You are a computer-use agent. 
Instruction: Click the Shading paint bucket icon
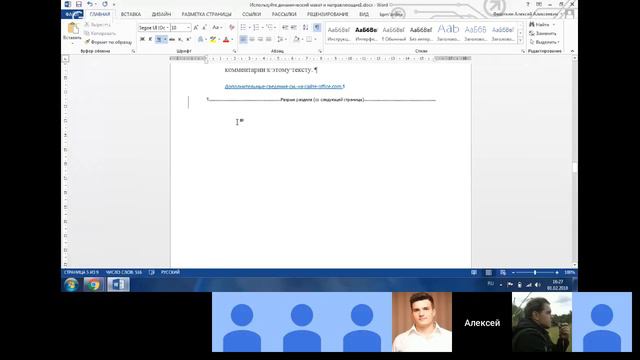(x=296, y=39)
